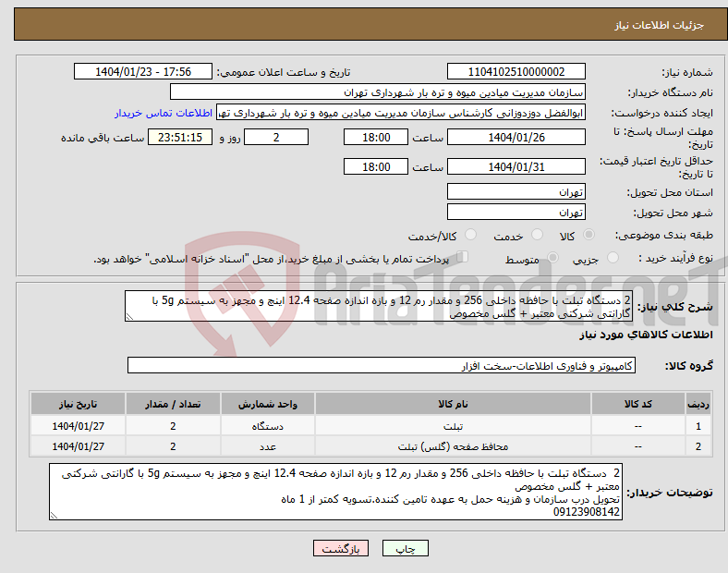This screenshot has height=573, width=728.
Task: Select the خدمت radio button
Action: [537, 235]
